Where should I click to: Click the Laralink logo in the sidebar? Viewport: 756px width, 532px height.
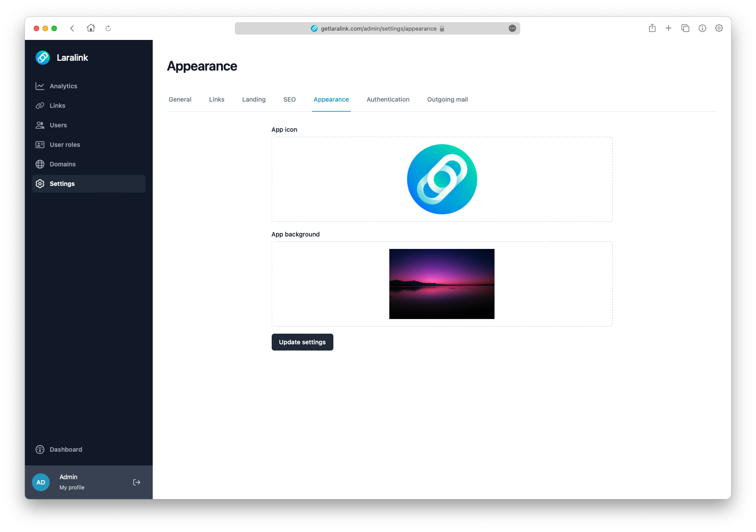[x=43, y=58]
